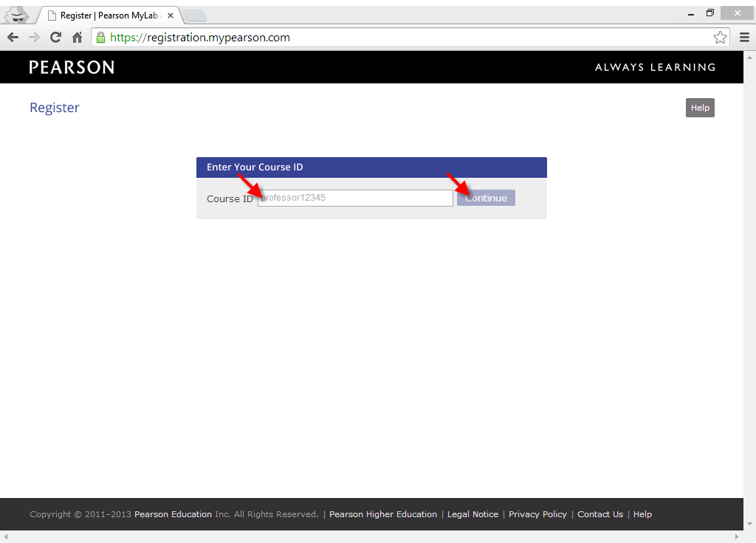The height and width of the screenshot is (543, 756).
Task: Focus the address bar URL field
Action: pyautogui.click(x=406, y=38)
